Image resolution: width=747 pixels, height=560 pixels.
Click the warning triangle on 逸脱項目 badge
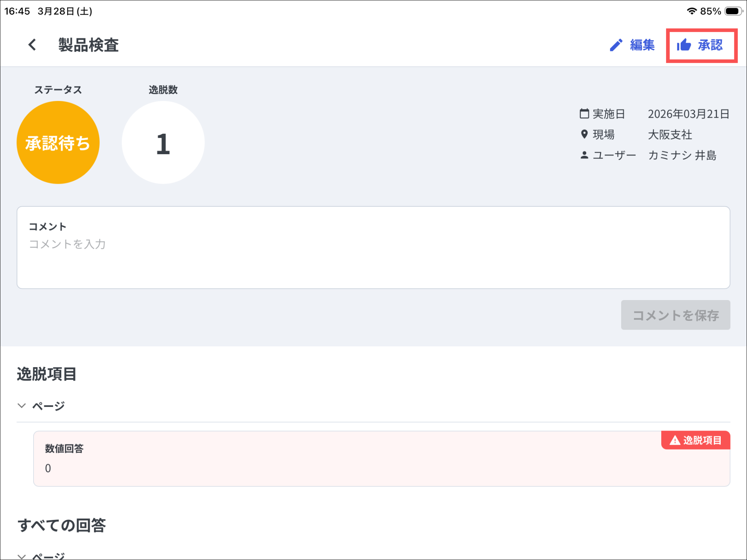point(675,440)
